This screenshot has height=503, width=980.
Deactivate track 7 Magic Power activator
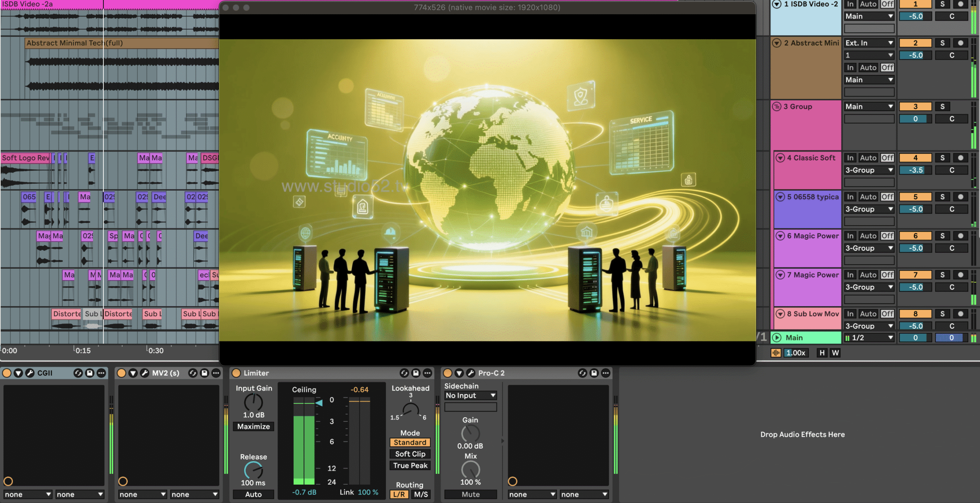[915, 275]
